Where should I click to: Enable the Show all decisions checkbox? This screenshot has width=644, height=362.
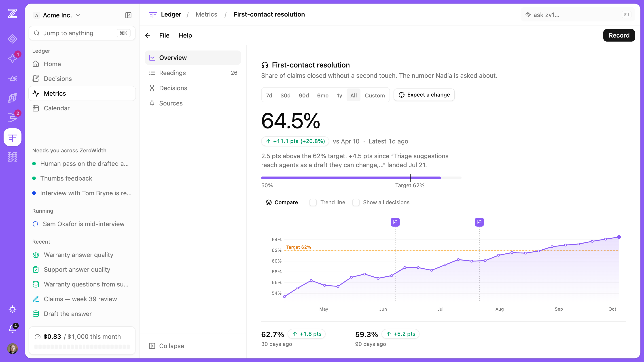coord(356,202)
